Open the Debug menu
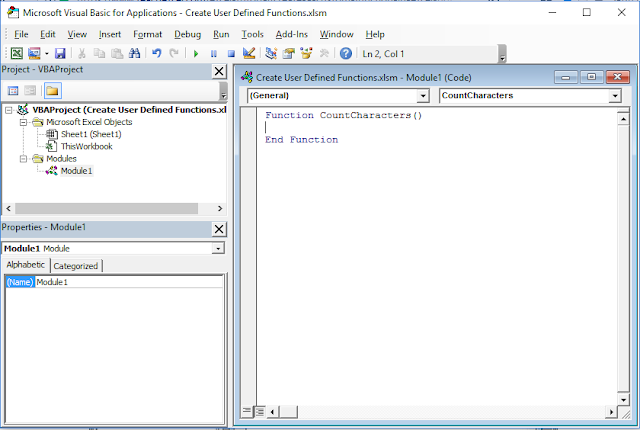This screenshot has width=640, height=430. [x=187, y=34]
